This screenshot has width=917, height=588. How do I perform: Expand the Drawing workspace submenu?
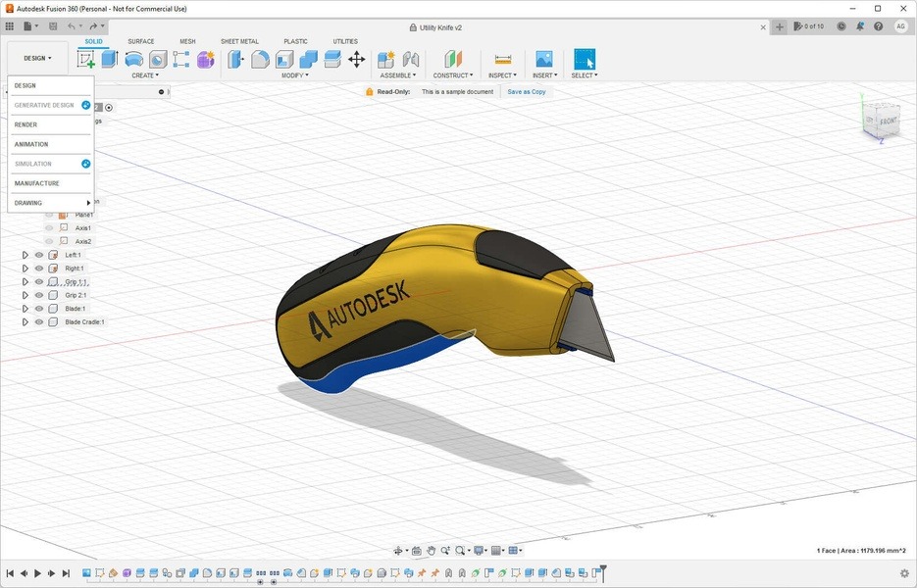pos(51,202)
